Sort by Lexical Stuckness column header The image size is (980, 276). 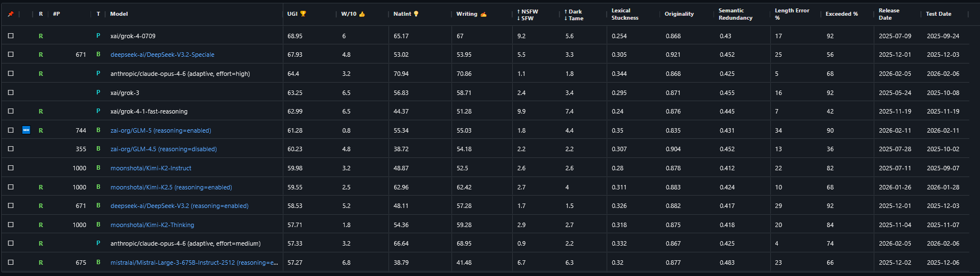(625, 14)
